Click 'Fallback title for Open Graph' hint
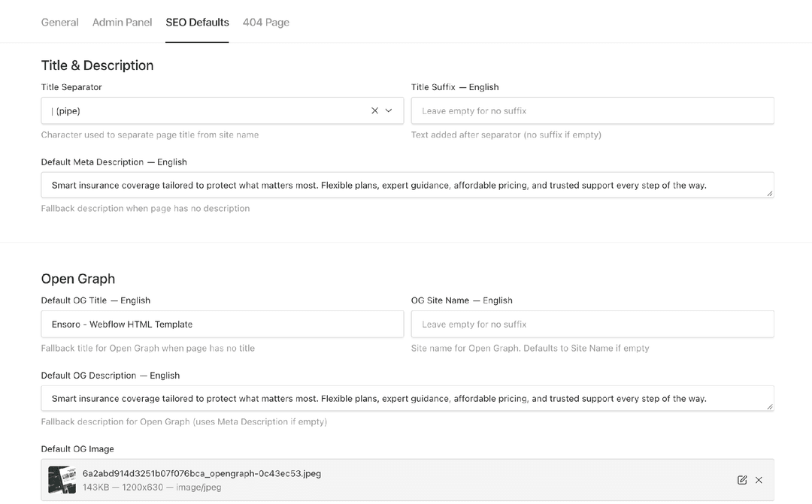 [x=148, y=349]
